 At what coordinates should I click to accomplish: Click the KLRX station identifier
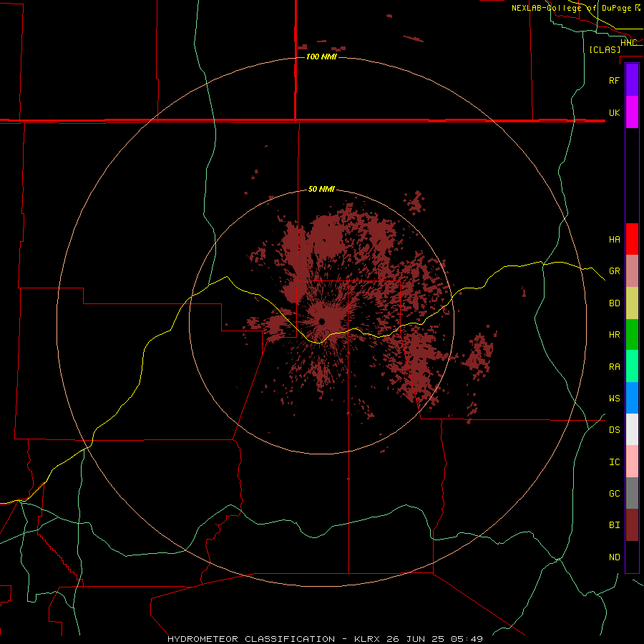(x=368, y=639)
